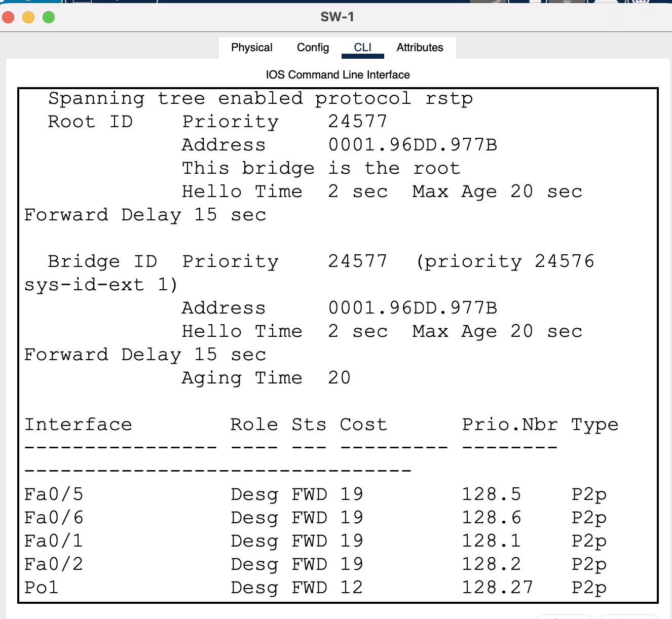Click the Po1 interface row
Screen dimensions: 672x619
point(315,588)
